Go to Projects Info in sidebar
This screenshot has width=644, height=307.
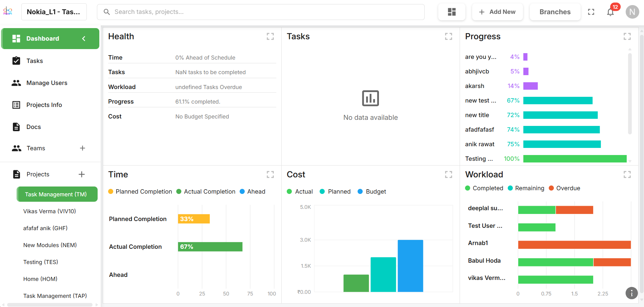click(x=44, y=105)
